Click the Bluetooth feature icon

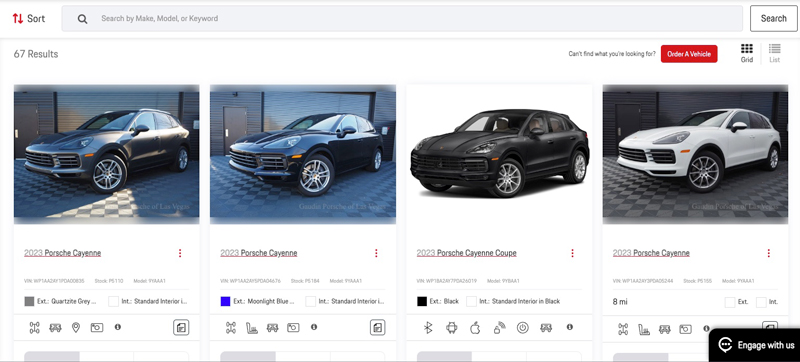[x=428, y=328]
